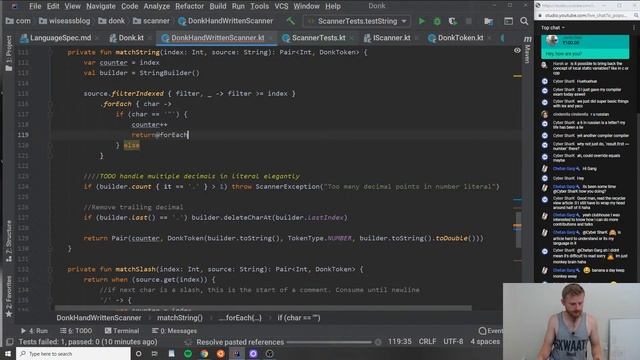Toggle the Favorites tool window stripe

pyautogui.click(x=9, y=296)
